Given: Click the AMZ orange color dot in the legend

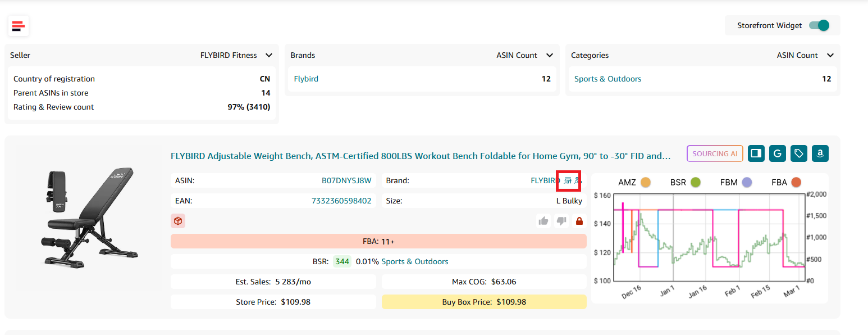Looking at the screenshot, I should pos(646,182).
